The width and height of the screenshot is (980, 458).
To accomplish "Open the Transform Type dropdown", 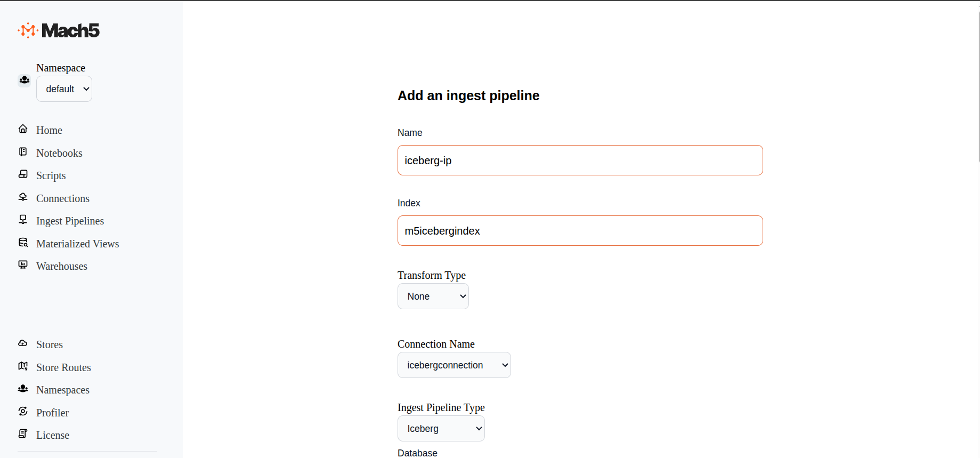I will [x=433, y=296].
